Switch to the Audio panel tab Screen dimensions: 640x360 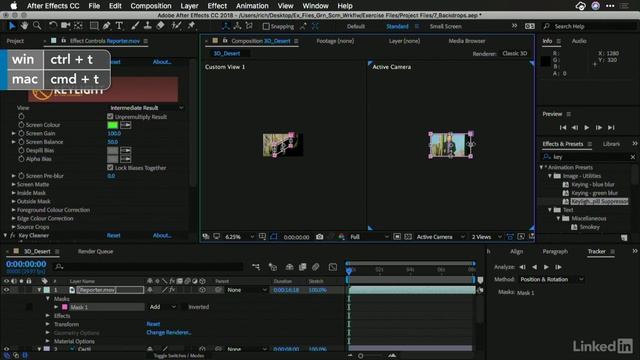pyautogui.click(x=579, y=41)
